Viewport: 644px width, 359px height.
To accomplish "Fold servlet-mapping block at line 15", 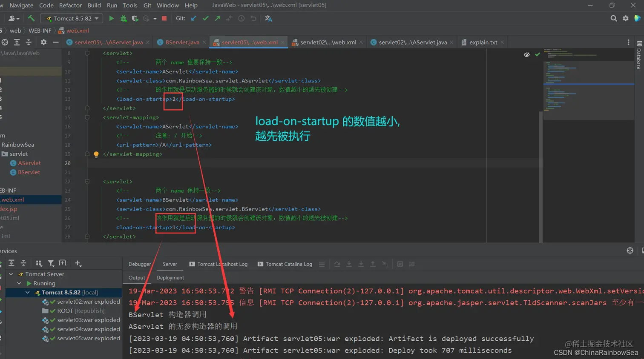I will tap(87, 117).
